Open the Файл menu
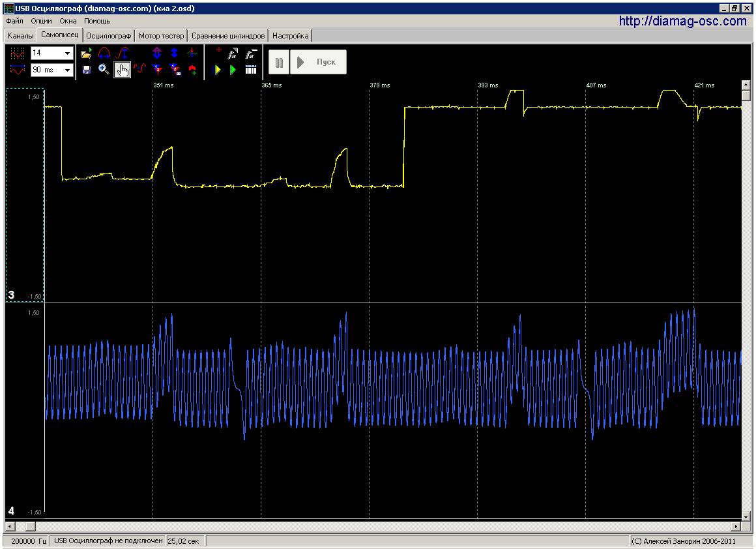 point(15,21)
